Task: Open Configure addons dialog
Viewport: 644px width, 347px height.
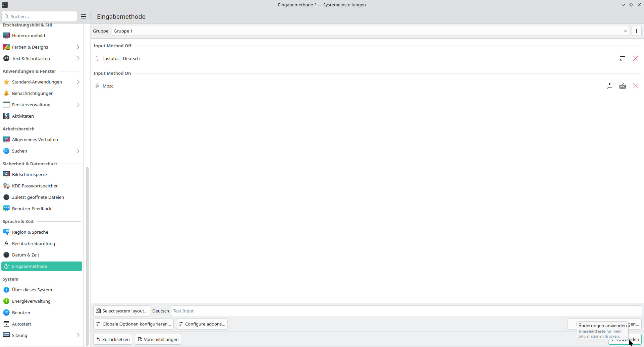Action: click(x=202, y=324)
